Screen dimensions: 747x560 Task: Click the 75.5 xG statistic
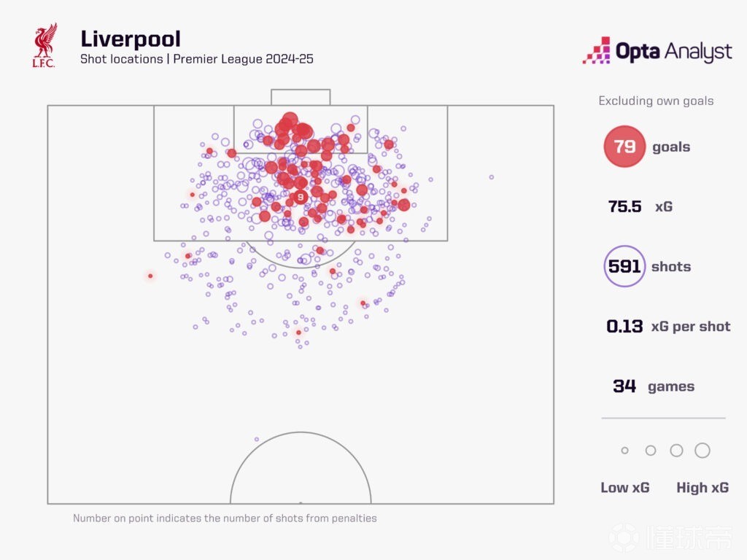click(x=640, y=206)
